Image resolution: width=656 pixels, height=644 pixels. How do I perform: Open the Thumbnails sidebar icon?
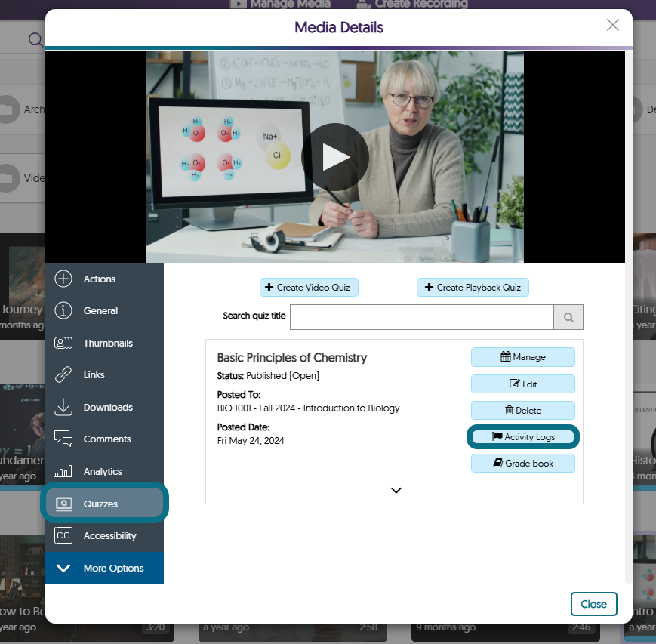click(x=63, y=343)
